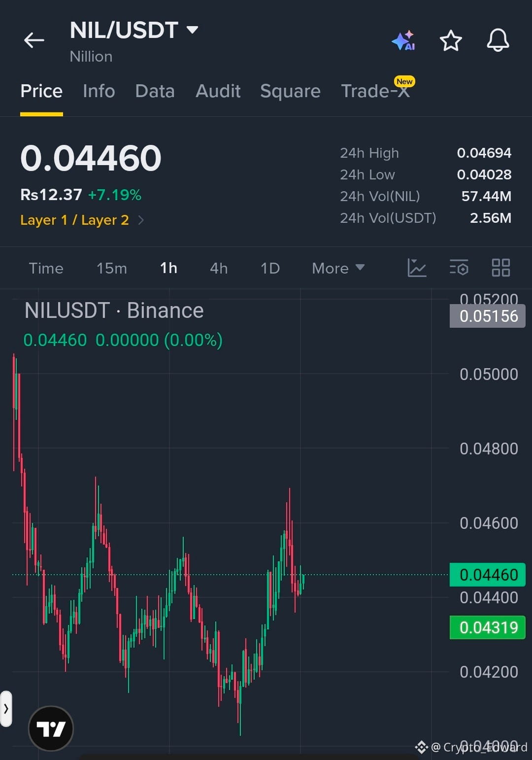
Task: Select the 1D chart interval
Action: coord(270,268)
